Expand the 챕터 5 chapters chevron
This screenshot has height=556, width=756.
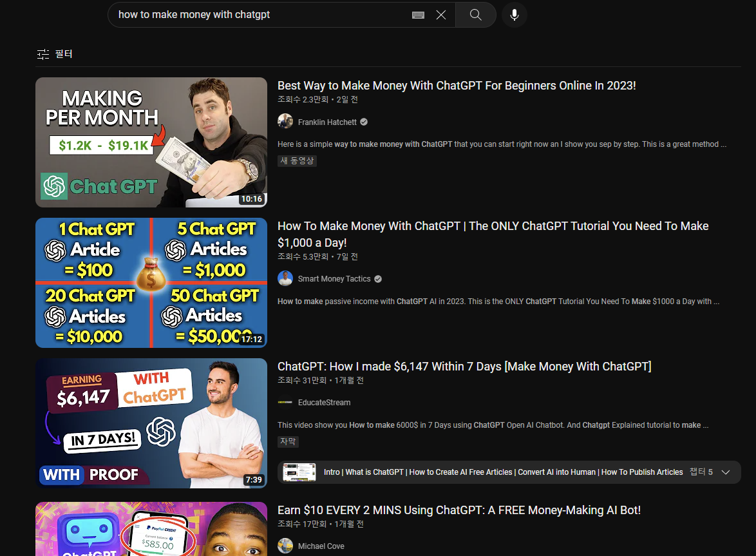(x=726, y=472)
